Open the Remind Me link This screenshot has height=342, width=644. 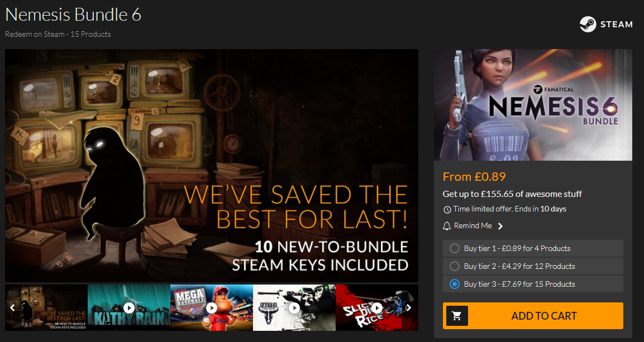click(x=473, y=226)
